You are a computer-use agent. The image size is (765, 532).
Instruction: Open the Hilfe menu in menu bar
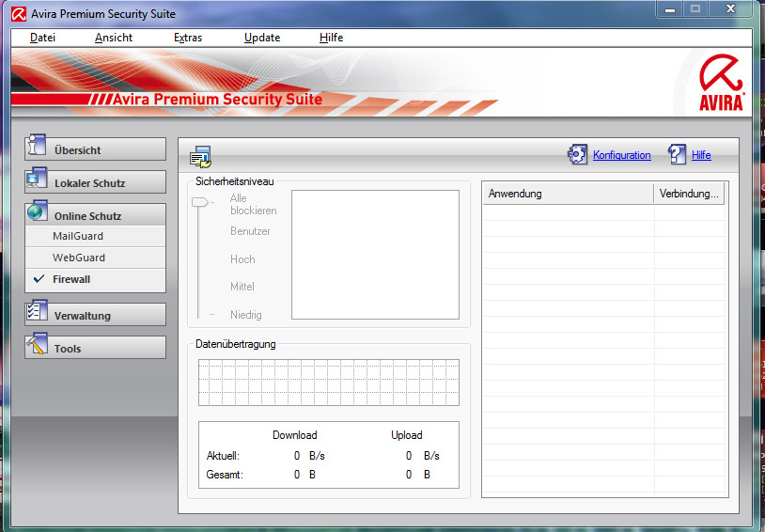331,38
